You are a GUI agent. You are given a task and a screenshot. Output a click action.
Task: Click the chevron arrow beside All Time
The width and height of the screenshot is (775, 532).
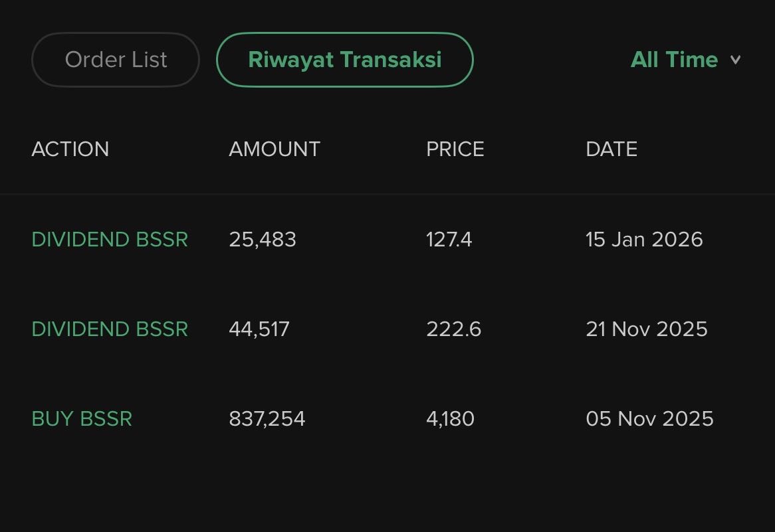pos(735,60)
